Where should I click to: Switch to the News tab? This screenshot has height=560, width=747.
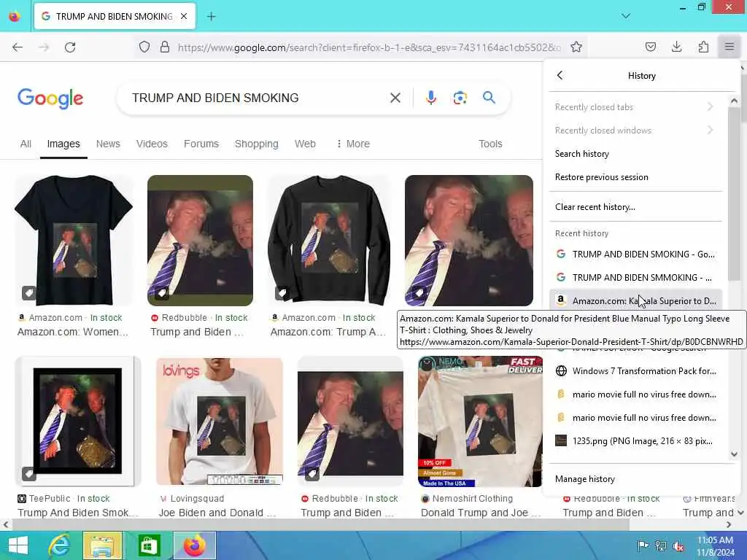pyautogui.click(x=108, y=144)
